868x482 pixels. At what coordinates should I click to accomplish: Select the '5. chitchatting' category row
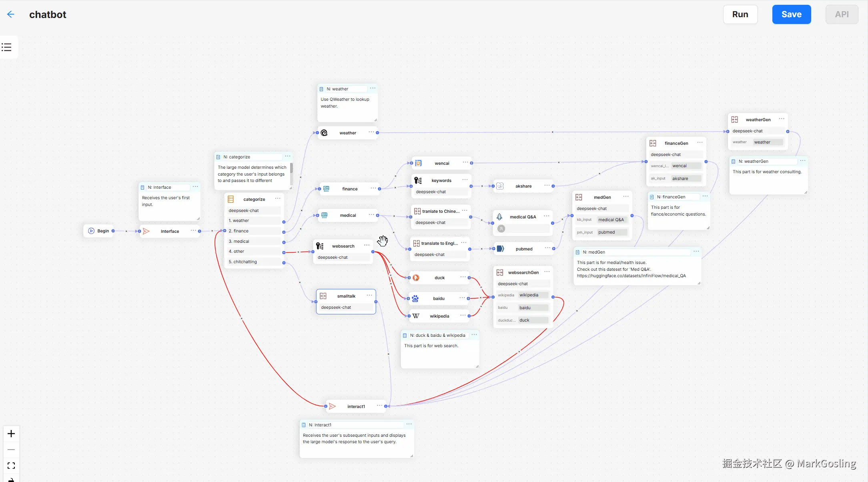[x=254, y=262]
